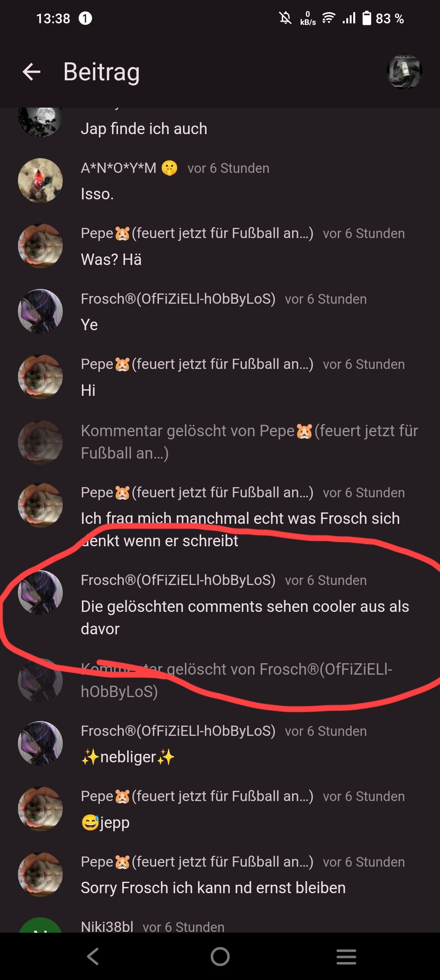
Task: Tap Pepe's avatar beside the 'jepp' comment
Action: (40, 809)
